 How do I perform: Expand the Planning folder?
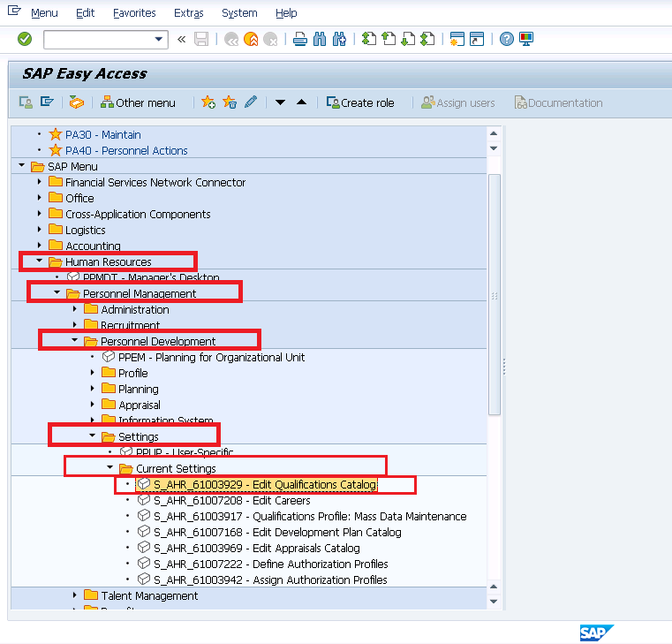coord(93,389)
